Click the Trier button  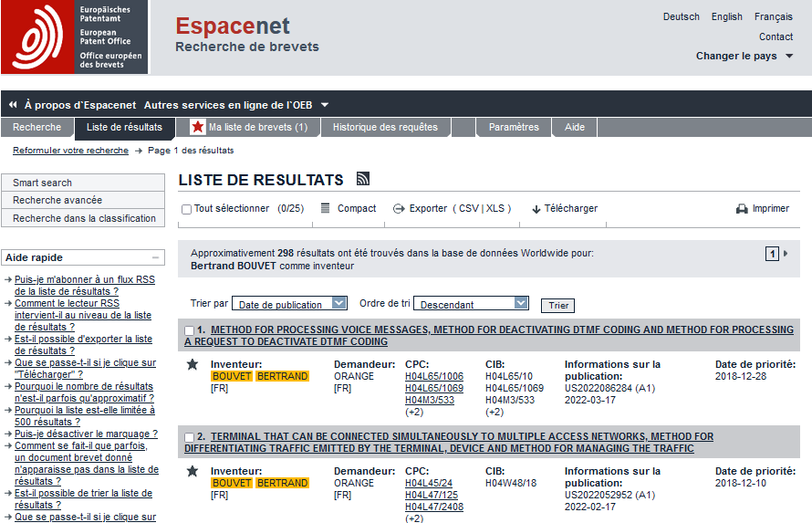(x=557, y=306)
